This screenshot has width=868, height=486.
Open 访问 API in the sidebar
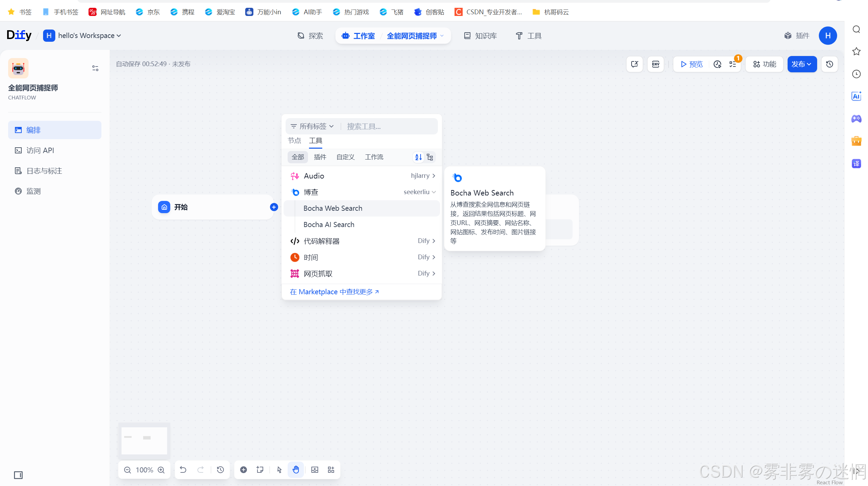point(55,150)
